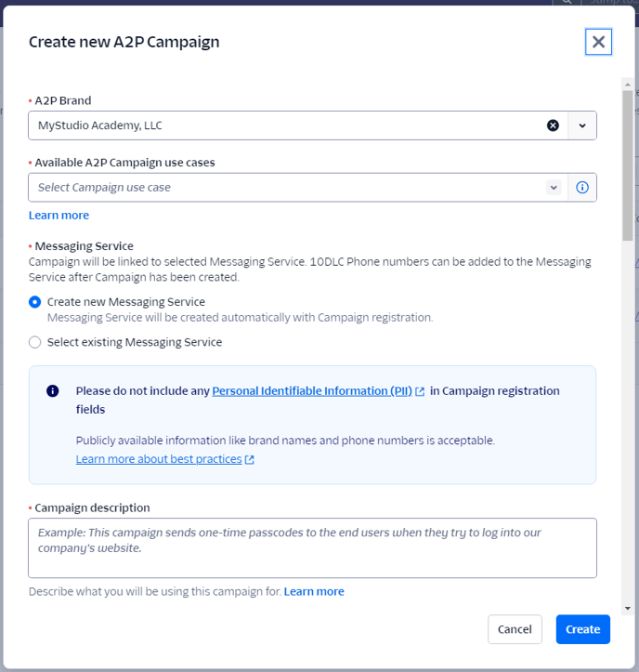Close the Create new A2P Campaign dialog

598,42
